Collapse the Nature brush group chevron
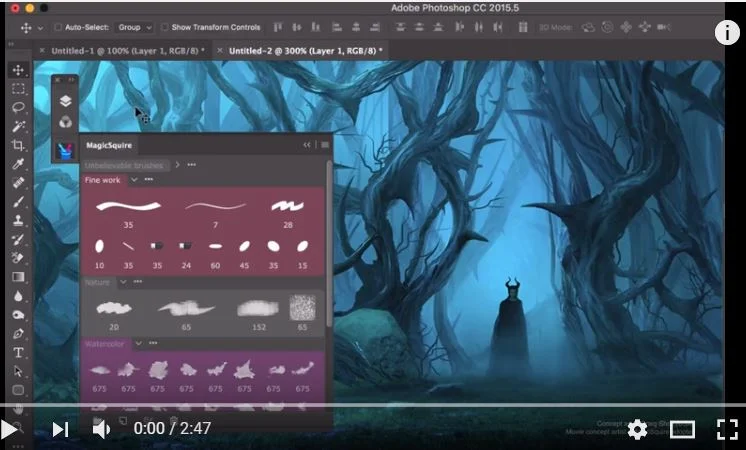746x450 pixels. (123, 282)
